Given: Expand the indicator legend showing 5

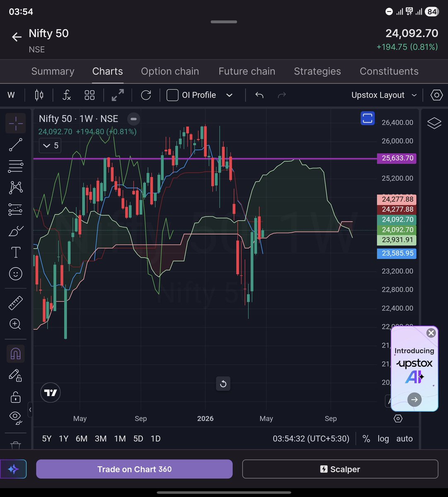Looking at the screenshot, I should click(51, 145).
